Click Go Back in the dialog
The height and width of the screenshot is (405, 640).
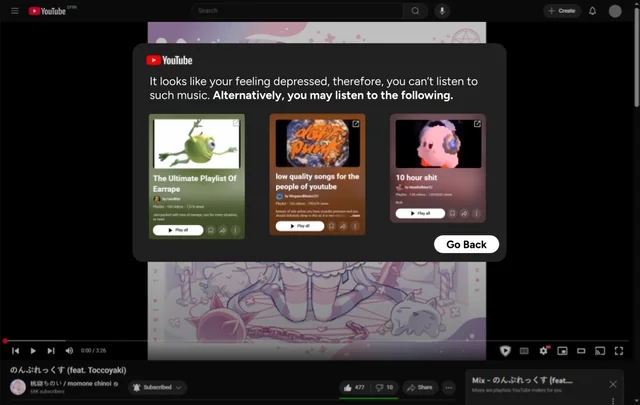(x=466, y=244)
